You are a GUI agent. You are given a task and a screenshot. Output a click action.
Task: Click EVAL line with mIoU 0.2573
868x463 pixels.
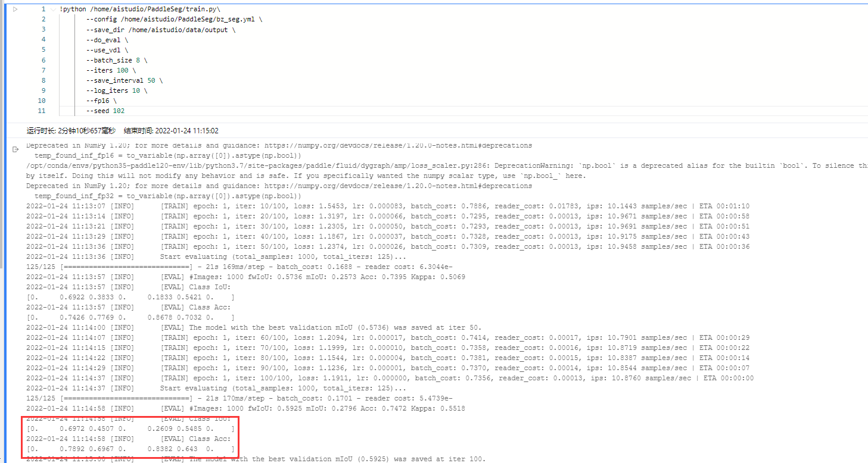246,277
